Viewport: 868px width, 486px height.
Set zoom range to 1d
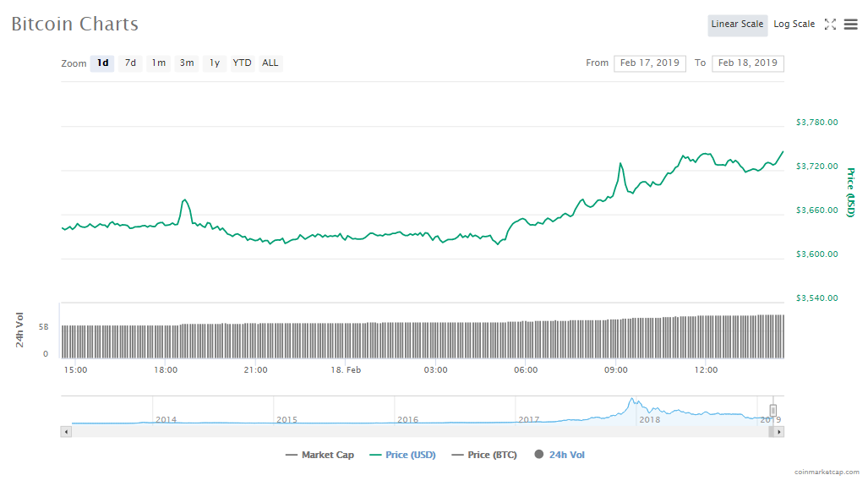(x=102, y=63)
